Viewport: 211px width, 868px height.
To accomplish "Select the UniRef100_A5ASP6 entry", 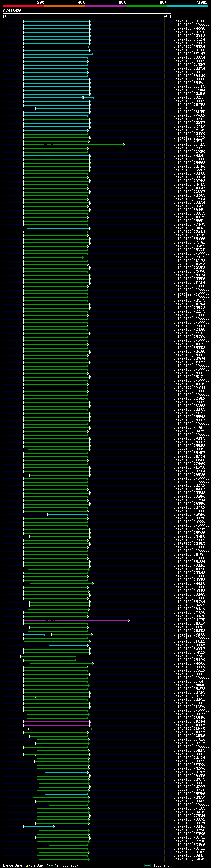I will point(189,515).
